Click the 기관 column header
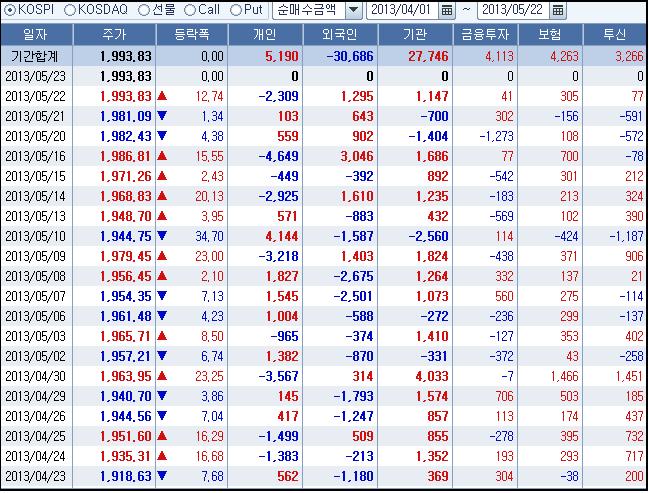 coord(415,34)
